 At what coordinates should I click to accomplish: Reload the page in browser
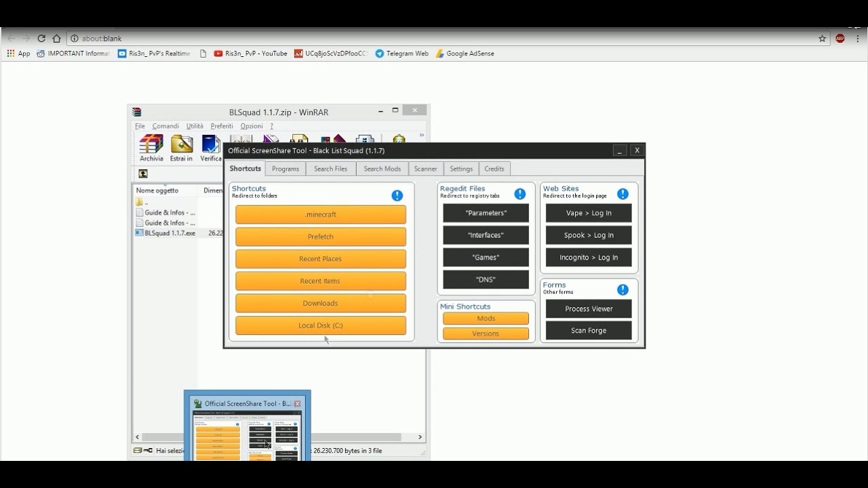coord(41,39)
